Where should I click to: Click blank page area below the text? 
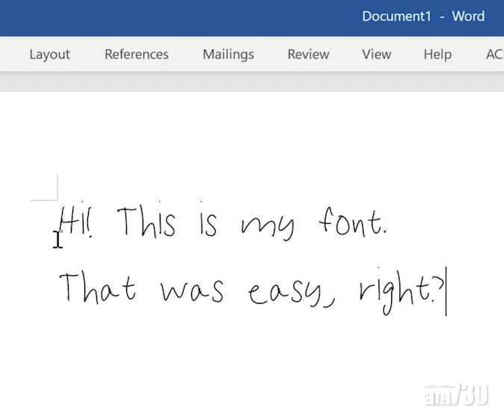tap(254, 366)
